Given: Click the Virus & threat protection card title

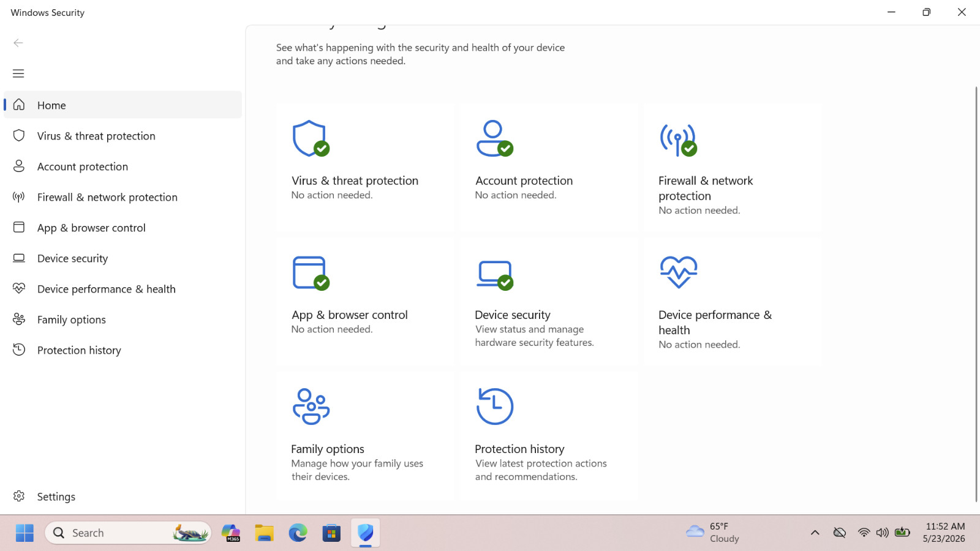Looking at the screenshot, I should [x=355, y=181].
